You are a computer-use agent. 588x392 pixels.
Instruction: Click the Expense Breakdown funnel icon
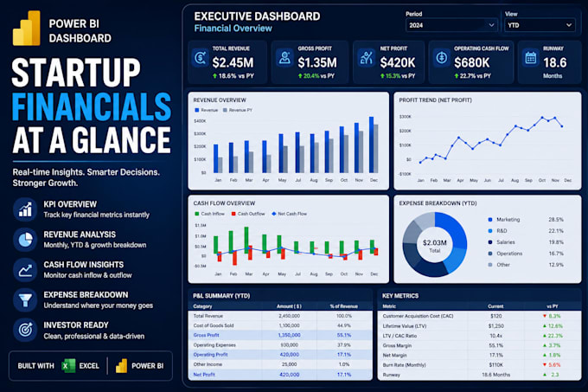click(x=25, y=300)
